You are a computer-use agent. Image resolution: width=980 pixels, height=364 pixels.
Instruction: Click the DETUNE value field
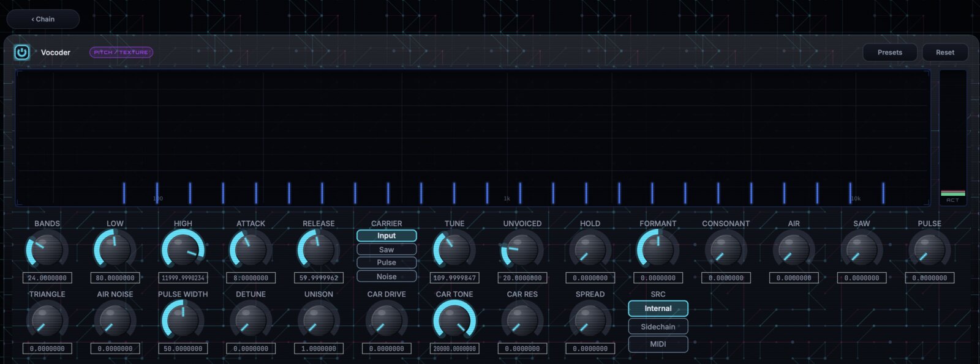(x=251, y=349)
